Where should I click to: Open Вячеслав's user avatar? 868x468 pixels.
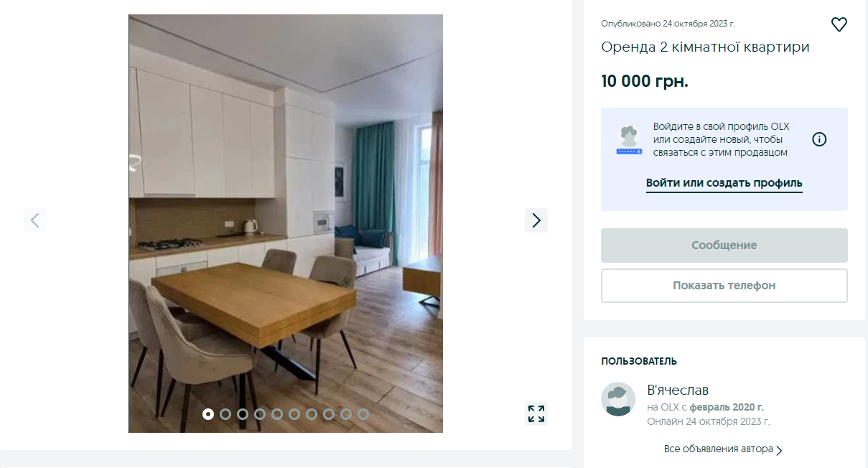point(618,399)
